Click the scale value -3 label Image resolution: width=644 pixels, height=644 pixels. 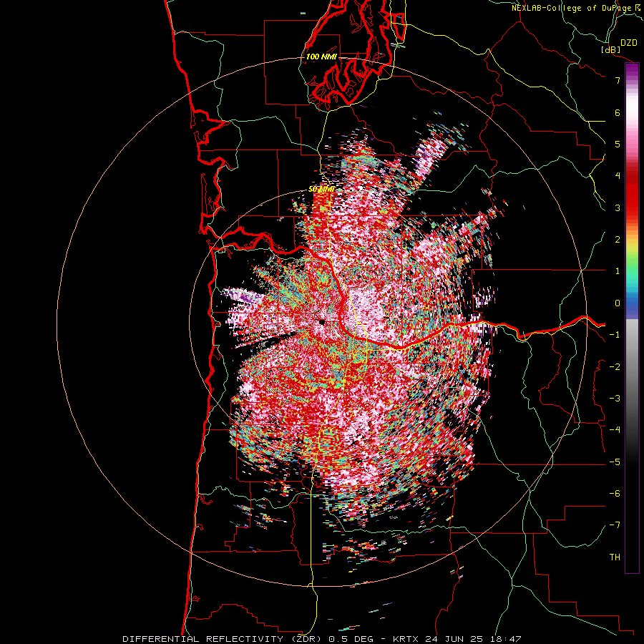615,398
